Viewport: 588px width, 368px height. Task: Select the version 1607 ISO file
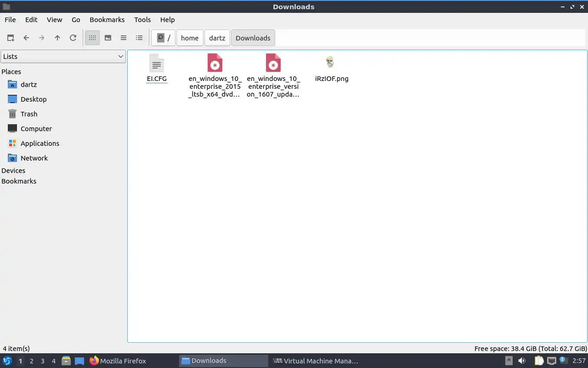point(273,63)
